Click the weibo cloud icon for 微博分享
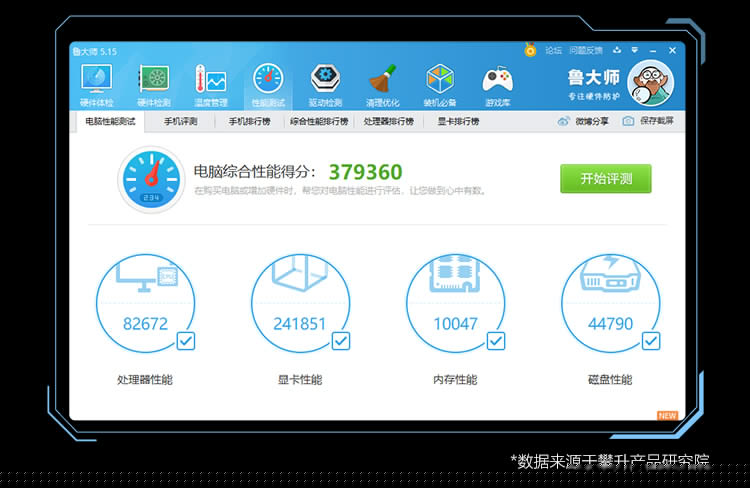This screenshot has width=750, height=488. (x=563, y=121)
